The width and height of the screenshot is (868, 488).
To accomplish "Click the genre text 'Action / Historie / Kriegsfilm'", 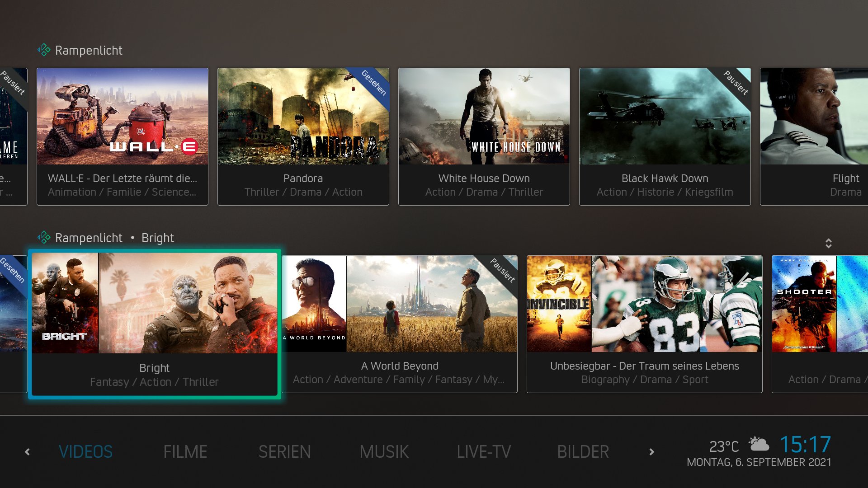I will [665, 192].
